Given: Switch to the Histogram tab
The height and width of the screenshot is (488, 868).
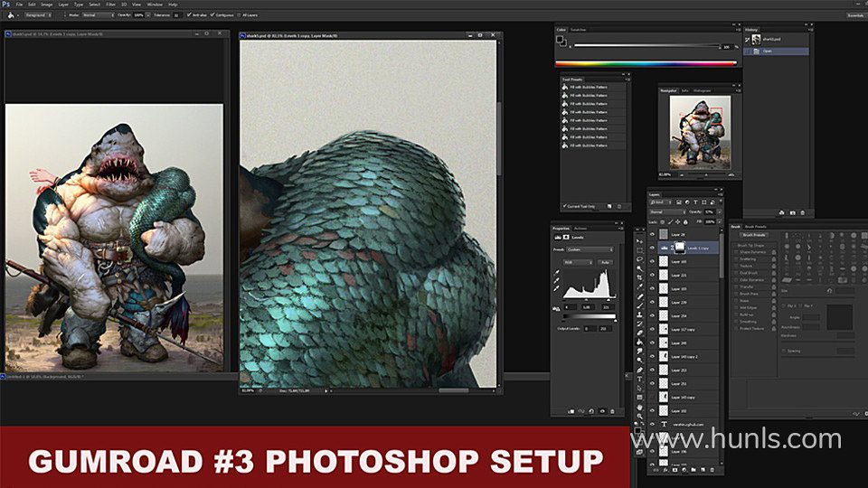Looking at the screenshot, I should (x=702, y=90).
